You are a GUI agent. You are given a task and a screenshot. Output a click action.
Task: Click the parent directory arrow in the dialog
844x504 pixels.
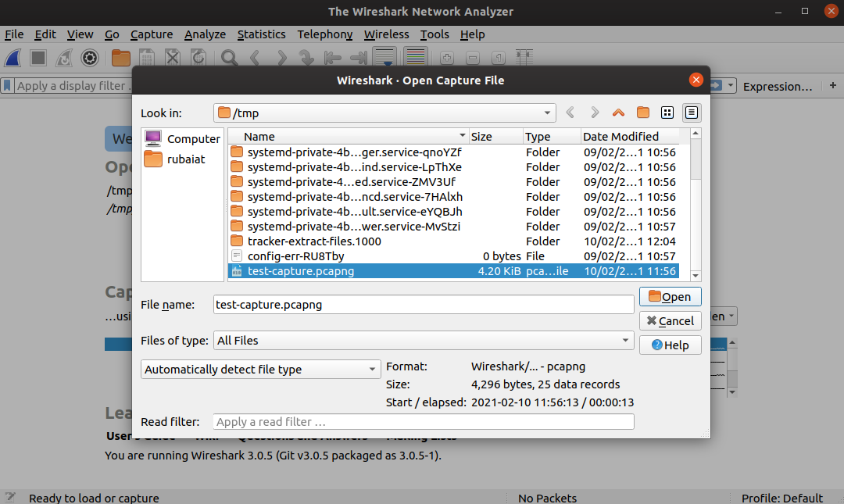617,113
